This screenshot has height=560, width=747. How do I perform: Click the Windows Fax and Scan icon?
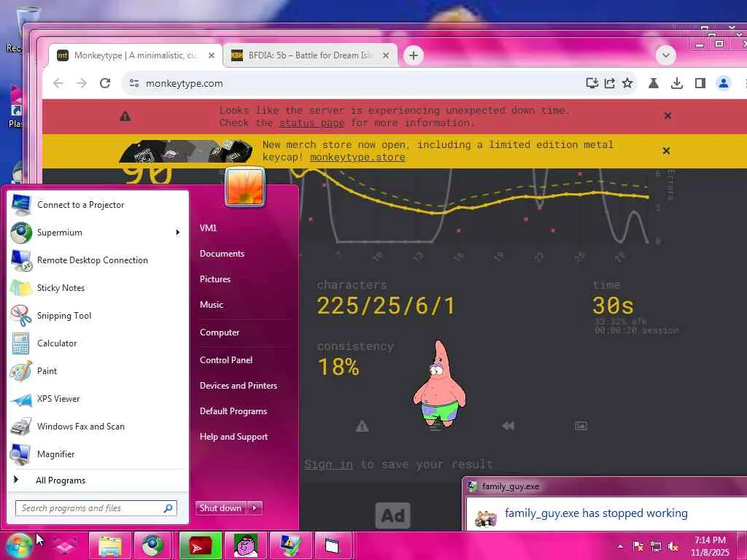[x=21, y=426]
